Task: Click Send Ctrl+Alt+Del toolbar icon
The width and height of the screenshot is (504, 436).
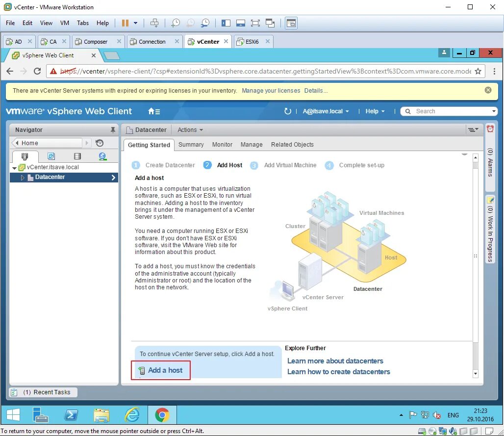Action: [154, 23]
